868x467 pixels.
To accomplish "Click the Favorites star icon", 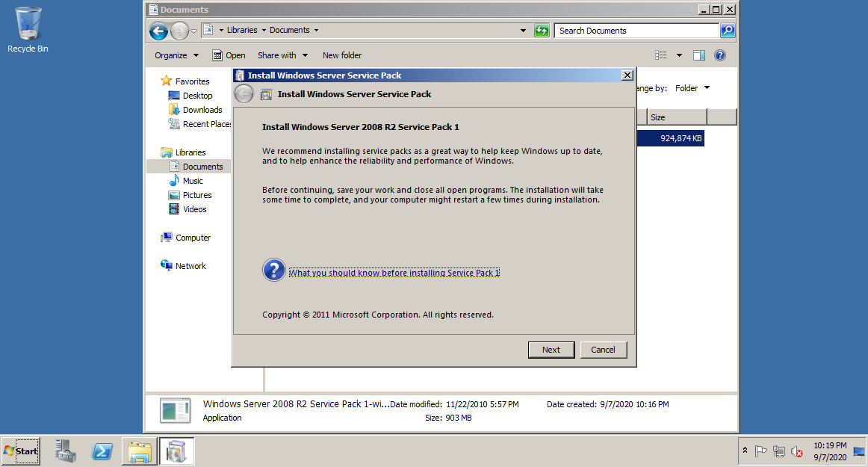I will (x=166, y=81).
